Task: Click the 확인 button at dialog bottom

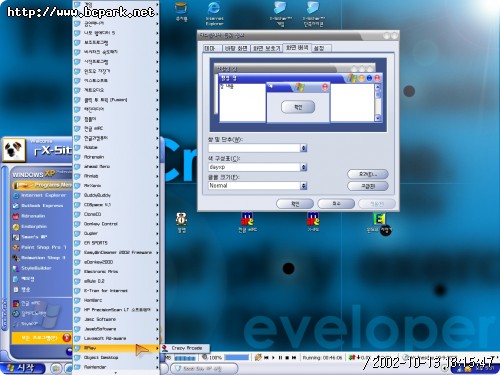Action: coord(295,204)
